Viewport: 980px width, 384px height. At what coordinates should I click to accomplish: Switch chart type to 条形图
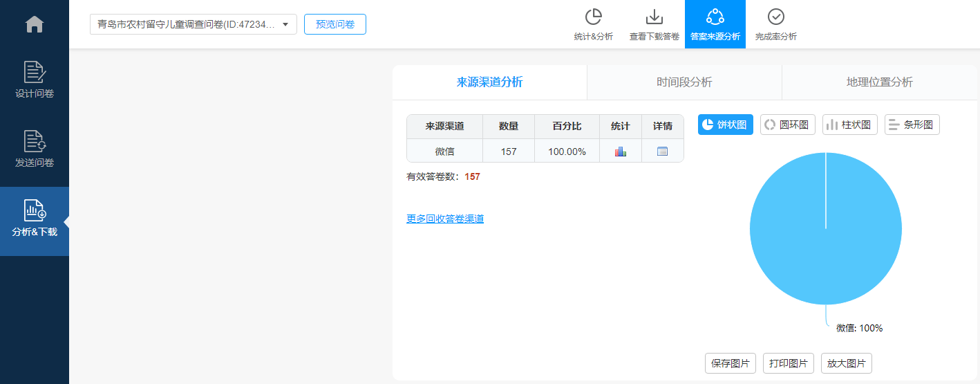(x=912, y=125)
